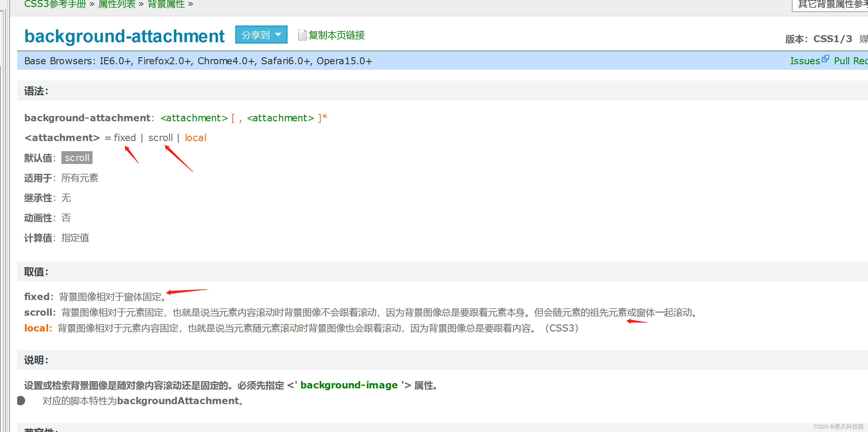This screenshot has height=432, width=868.
Task: Click the 取值 section header
Action: [x=36, y=272]
